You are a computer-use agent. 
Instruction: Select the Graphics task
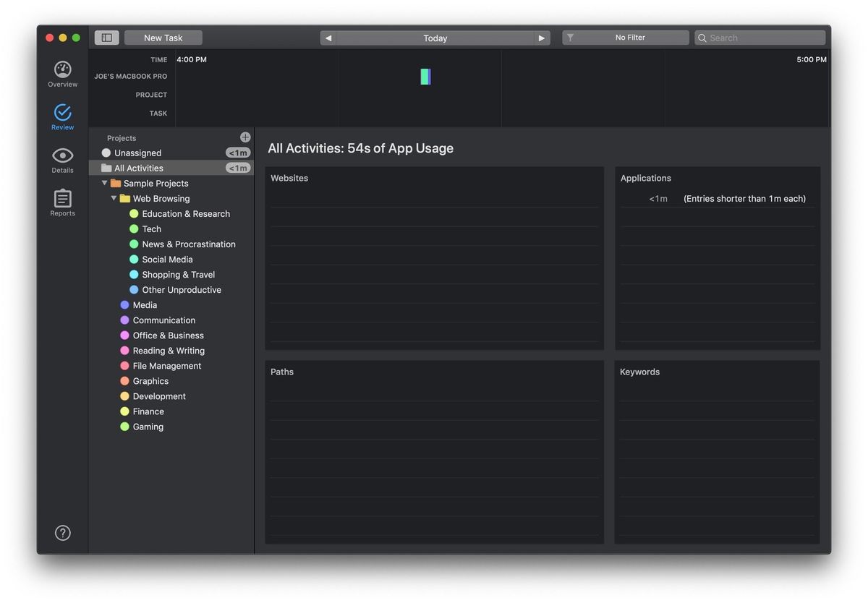(150, 380)
